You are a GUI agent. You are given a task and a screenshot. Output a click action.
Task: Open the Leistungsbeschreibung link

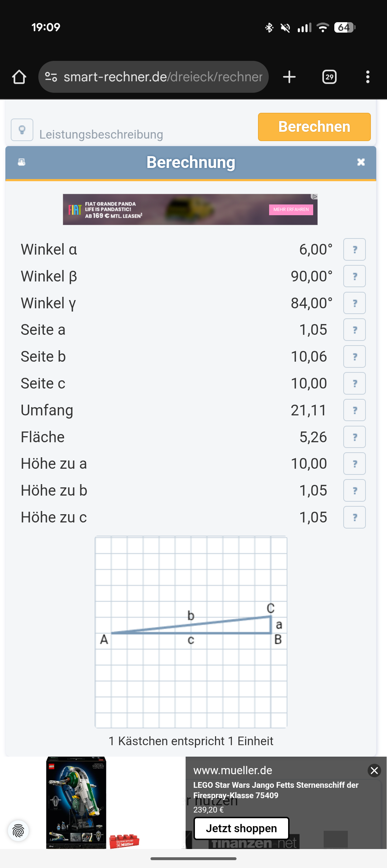click(101, 135)
